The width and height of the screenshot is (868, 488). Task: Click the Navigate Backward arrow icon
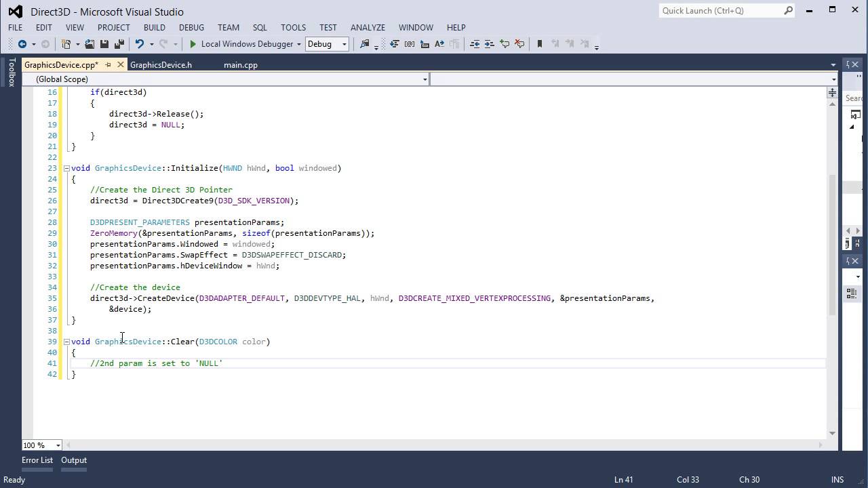point(22,44)
